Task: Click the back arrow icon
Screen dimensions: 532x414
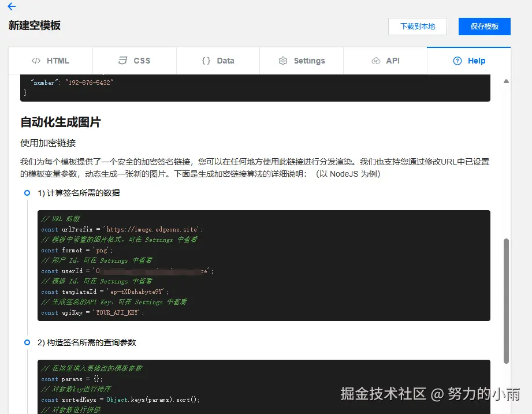Action: coord(12,7)
